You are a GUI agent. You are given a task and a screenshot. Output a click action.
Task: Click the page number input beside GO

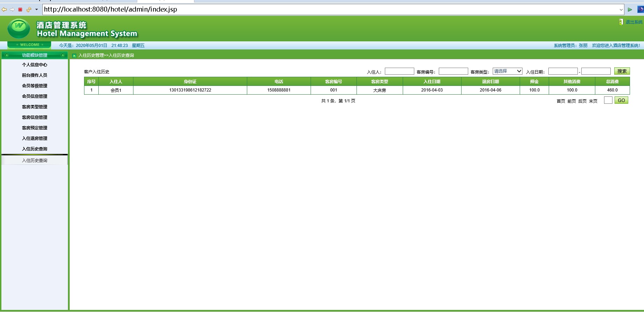click(x=608, y=100)
